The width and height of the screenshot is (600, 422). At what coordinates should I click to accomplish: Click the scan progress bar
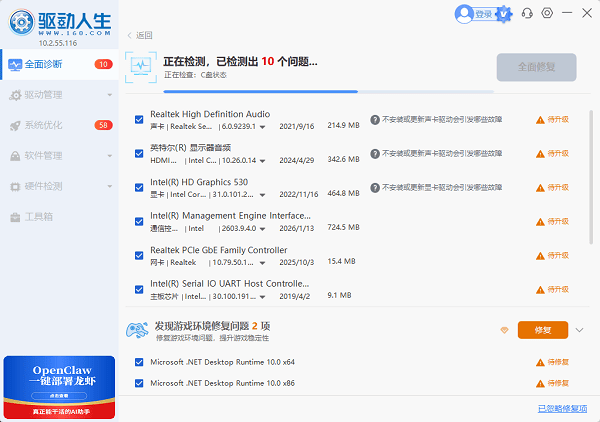[328, 92]
